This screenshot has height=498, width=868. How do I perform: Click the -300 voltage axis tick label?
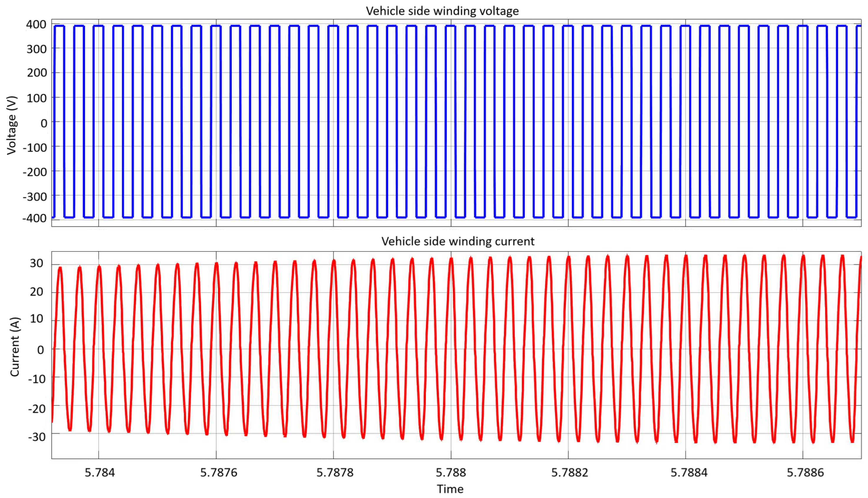(34, 197)
